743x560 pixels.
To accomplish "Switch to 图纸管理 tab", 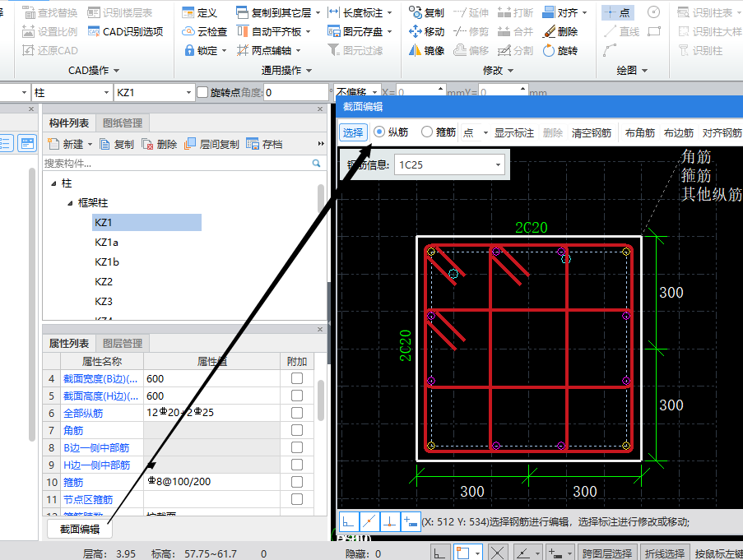I will coord(123,123).
